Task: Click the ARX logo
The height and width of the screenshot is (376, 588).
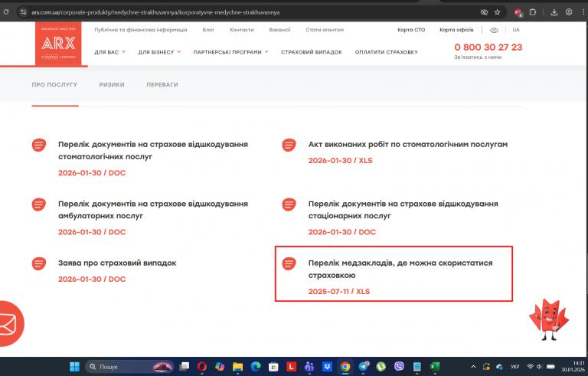Action: click(58, 44)
